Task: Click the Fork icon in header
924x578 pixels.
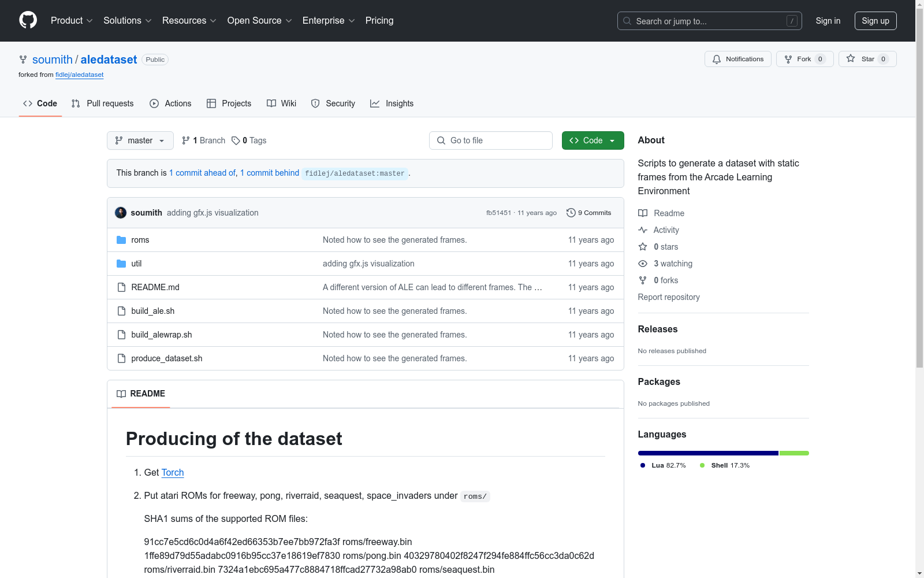Action: (788, 59)
